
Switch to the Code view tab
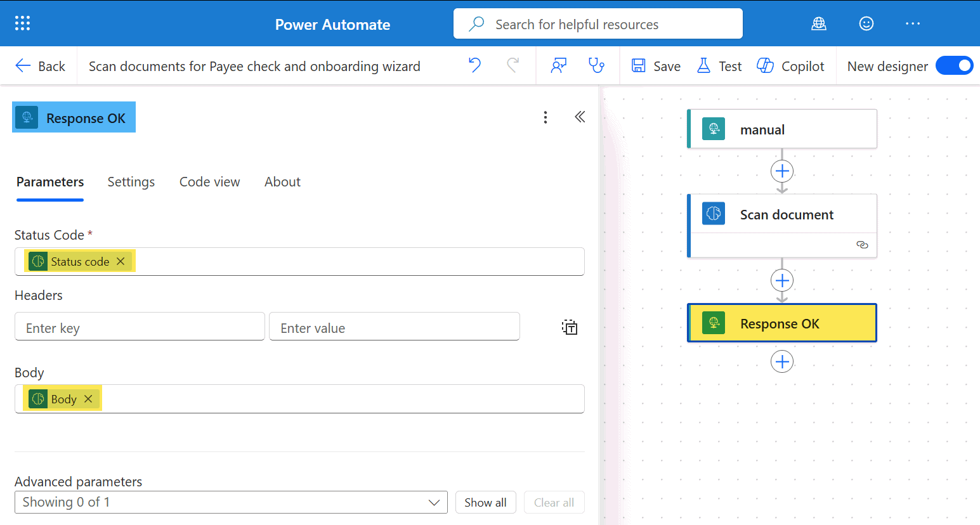[x=210, y=182]
